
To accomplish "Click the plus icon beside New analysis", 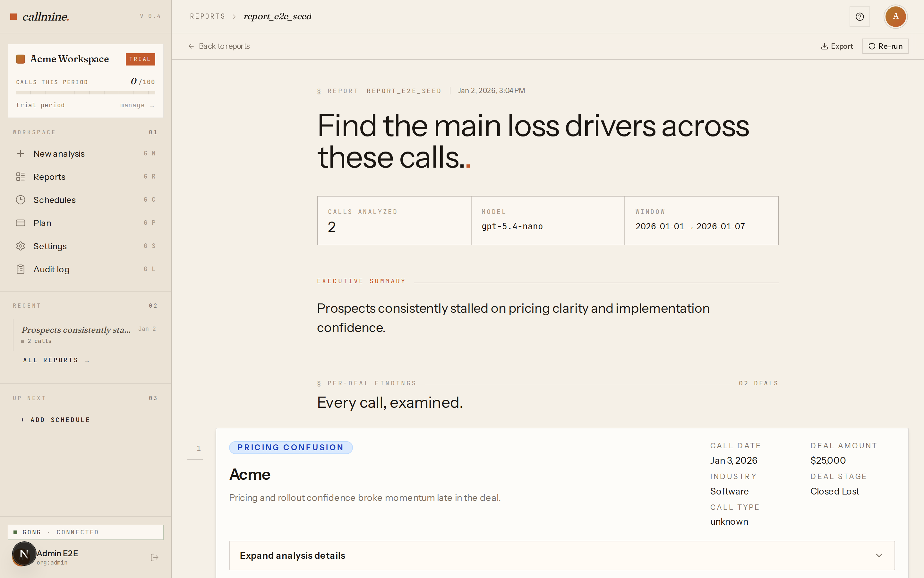I will (21, 154).
